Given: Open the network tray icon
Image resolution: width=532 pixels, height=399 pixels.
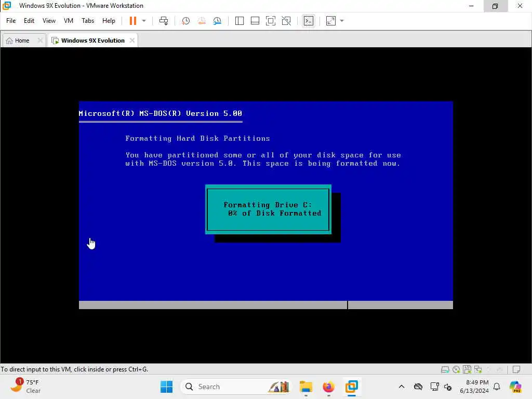Looking at the screenshot, I should [x=434, y=387].
